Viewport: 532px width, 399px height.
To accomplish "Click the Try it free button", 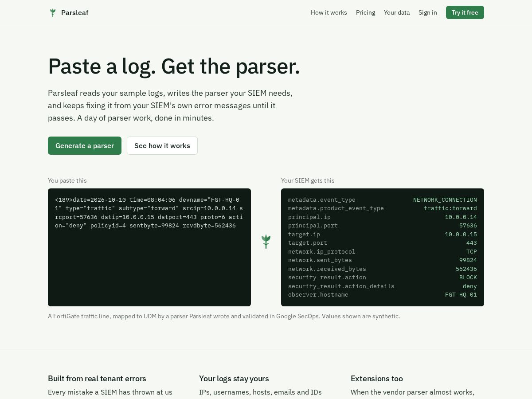I will (465, 12).
